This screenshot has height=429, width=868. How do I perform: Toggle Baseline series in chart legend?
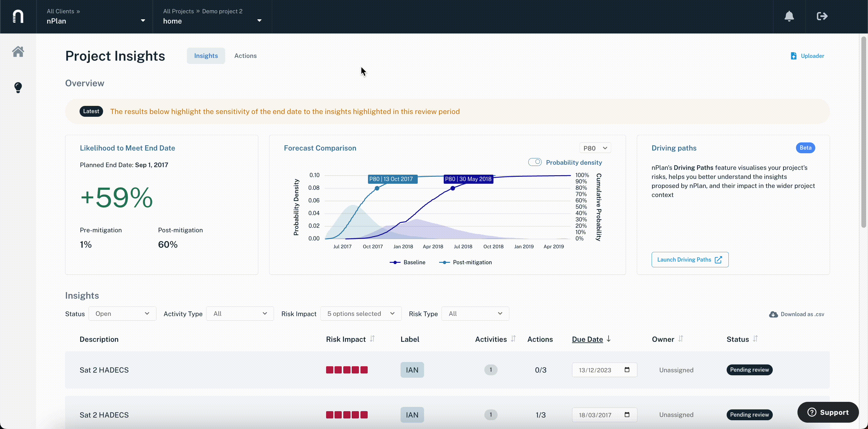point(407,262)
